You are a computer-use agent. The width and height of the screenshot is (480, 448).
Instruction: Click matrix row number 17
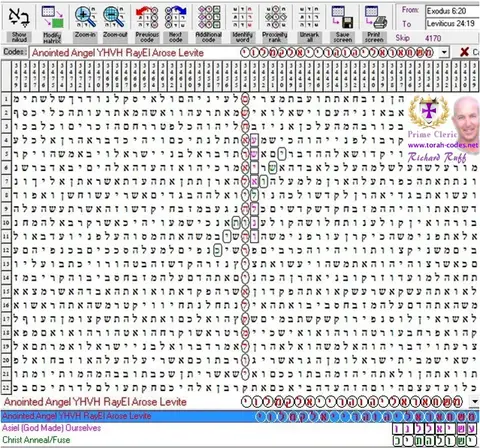[6, 319]
